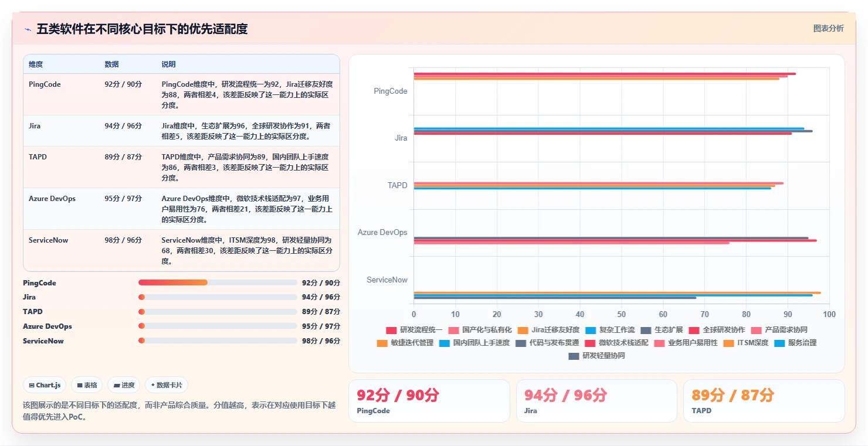Toggle 国内团队上手速度 legend item
Viewport: 868px width, 446px height.
pyautogui.click(x=474, y=343)
